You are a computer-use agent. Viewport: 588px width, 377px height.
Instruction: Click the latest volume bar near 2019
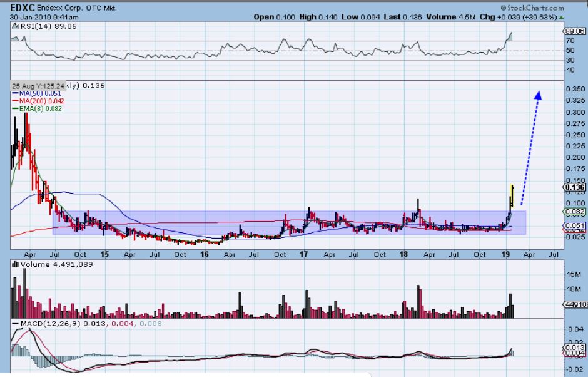pyautogui.click(x=512, y=311)
